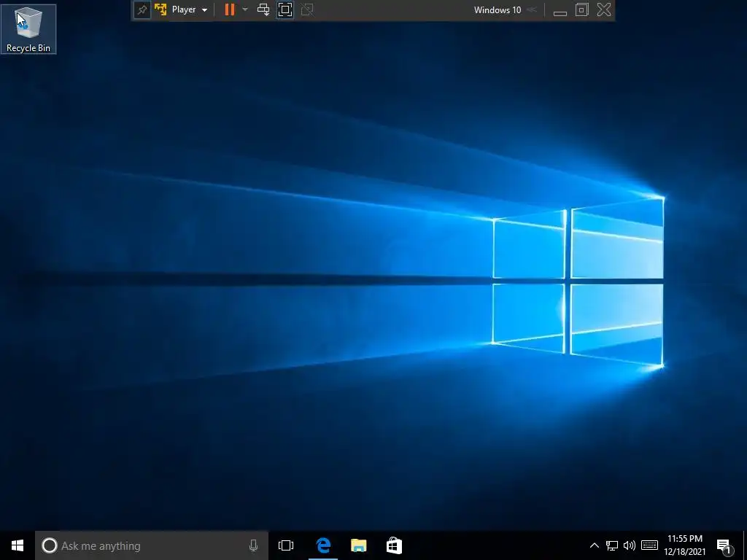Launch Microsoft Edge from the taskbar

coord(323,545)
